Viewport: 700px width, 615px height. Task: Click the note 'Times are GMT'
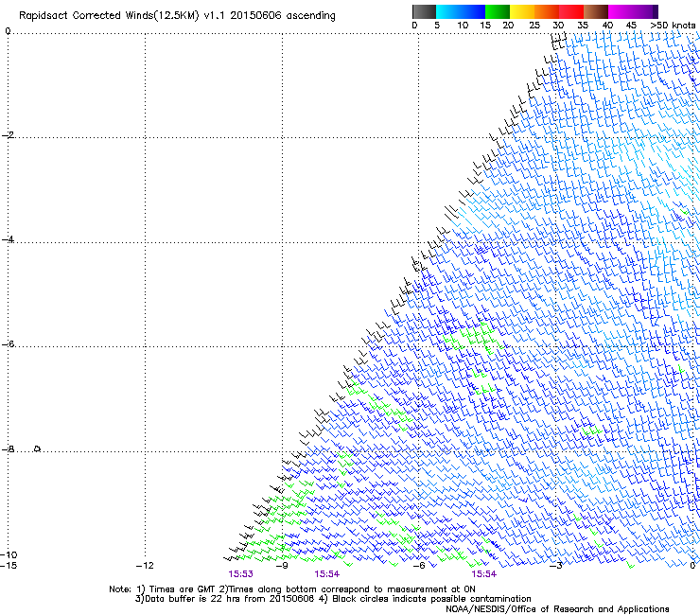[x=183, y=589]
